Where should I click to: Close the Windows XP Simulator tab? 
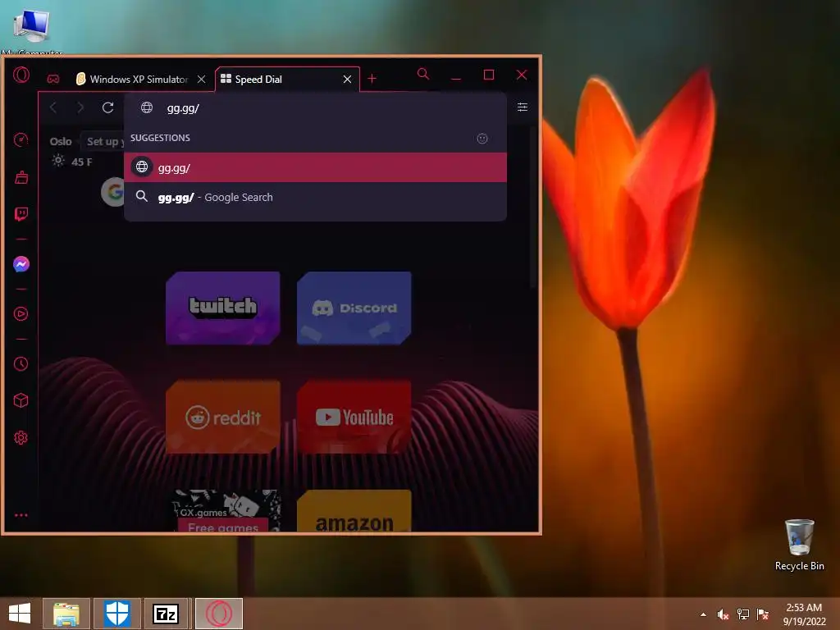click(x=202, y=80)
